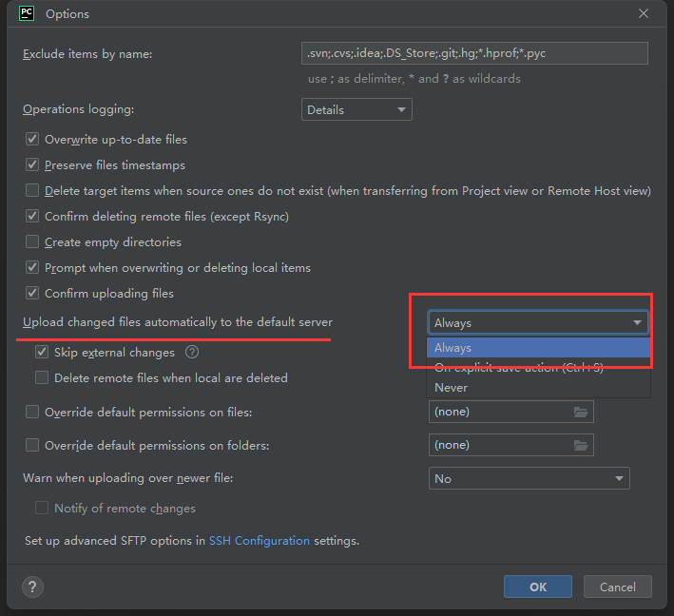The height and width of the screenshot is (616, 674).
Task: Close the Options dialog window
Action: [644, 14]
